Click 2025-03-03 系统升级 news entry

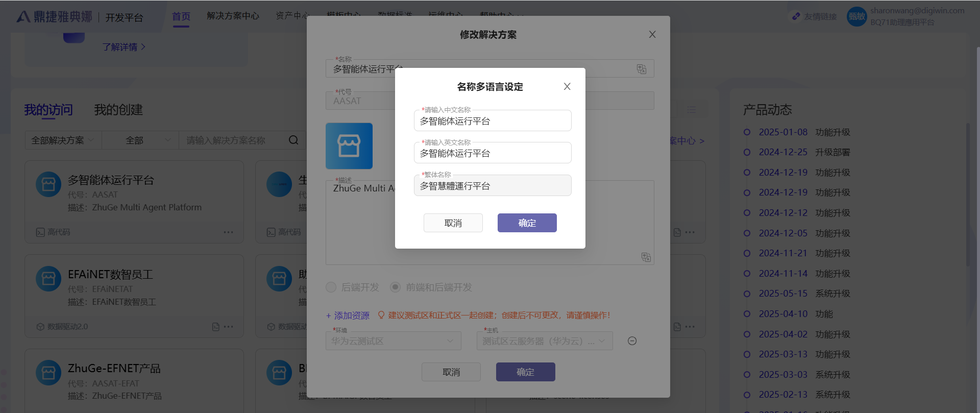[804, 375]
